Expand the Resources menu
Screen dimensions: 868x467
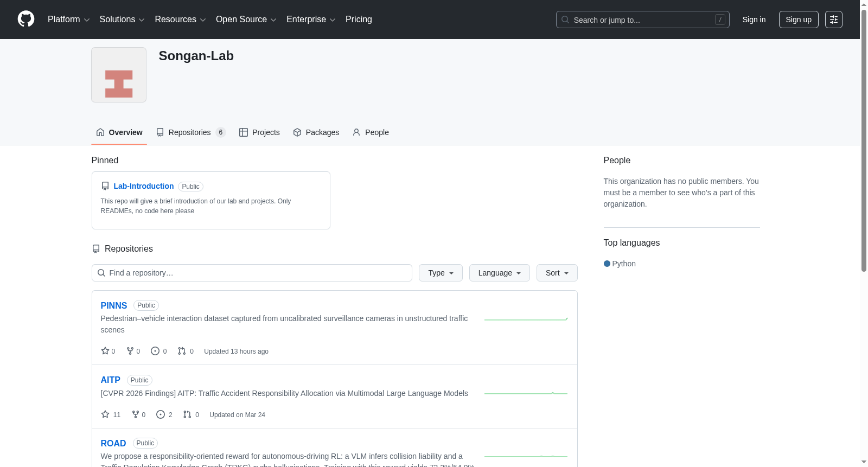[x=180, y=20]
